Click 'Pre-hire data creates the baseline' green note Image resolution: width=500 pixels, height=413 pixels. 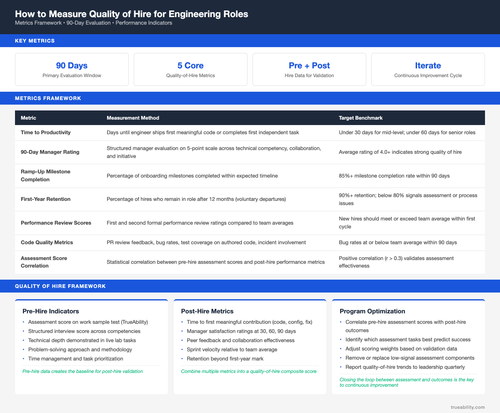point(83,371)
